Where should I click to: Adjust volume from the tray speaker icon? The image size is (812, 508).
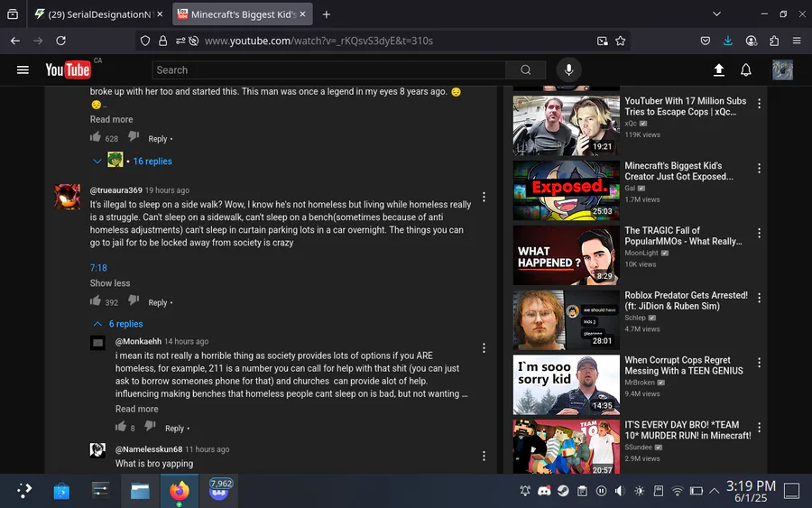[x=620, y=490]
